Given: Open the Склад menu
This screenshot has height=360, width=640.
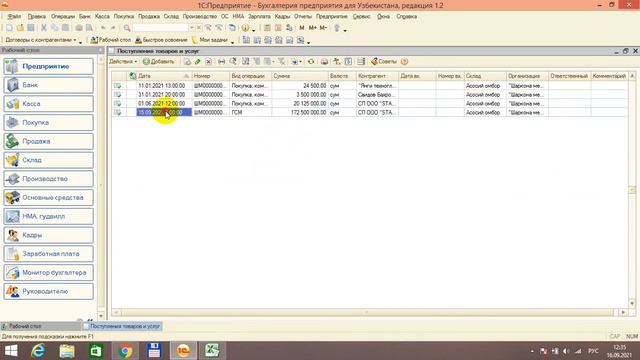Looking at the screenshot, I should 171,16.
